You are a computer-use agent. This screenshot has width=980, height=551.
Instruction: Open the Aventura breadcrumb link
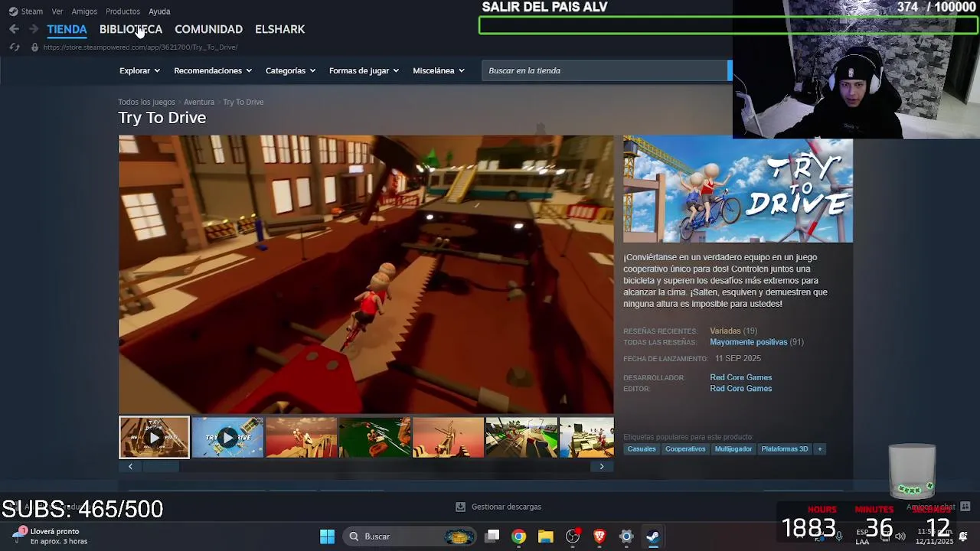tap(199, 102)
